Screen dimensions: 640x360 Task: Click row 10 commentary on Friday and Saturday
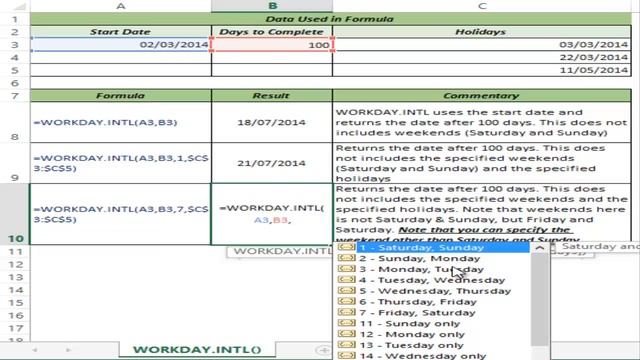[482, 214]
